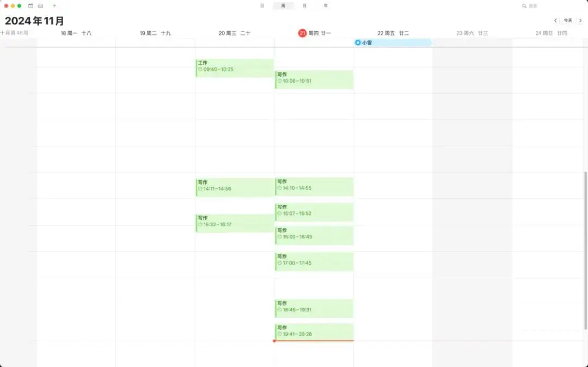Open the 写作 19:41 evening event

(314, 332)
